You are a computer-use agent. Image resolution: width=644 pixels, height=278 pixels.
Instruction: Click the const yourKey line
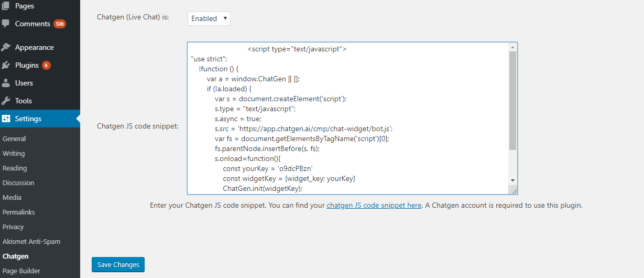pyautogui.click(x=267, y=168)
